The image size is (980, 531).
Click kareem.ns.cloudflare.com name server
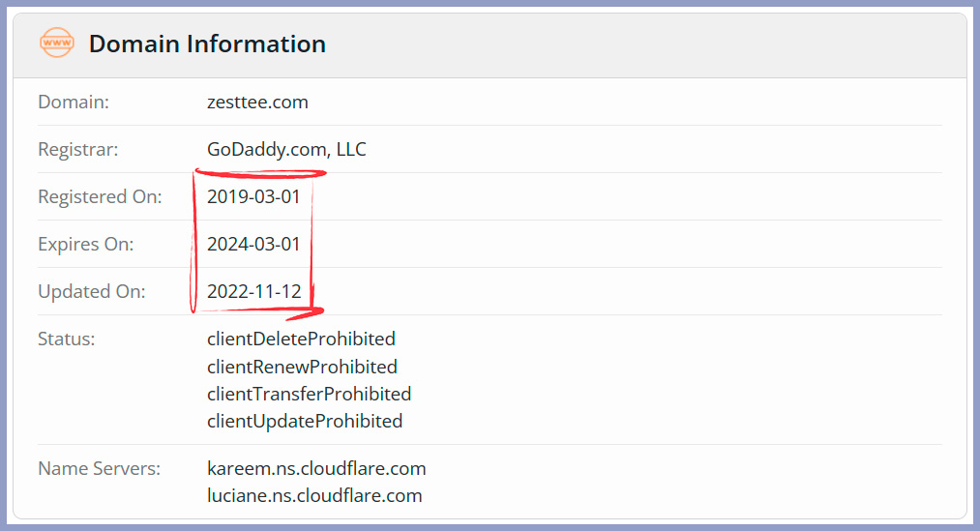click(x=316, y=468)
